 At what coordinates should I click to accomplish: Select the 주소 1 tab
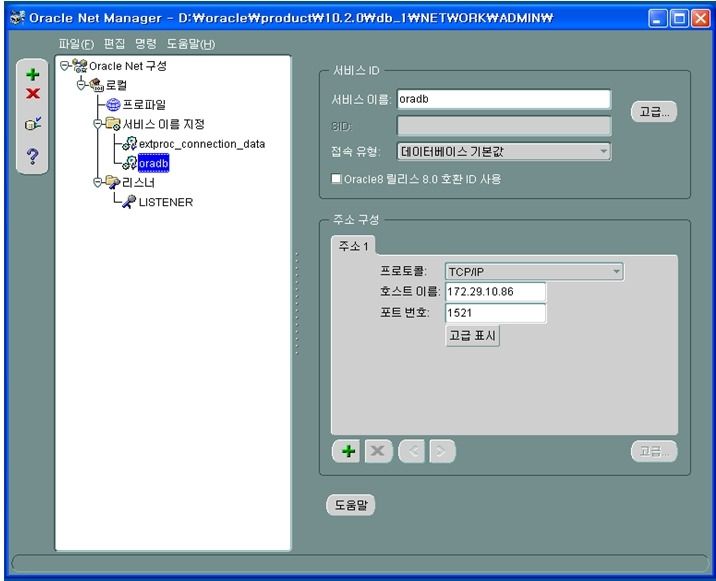pos(353,246)
